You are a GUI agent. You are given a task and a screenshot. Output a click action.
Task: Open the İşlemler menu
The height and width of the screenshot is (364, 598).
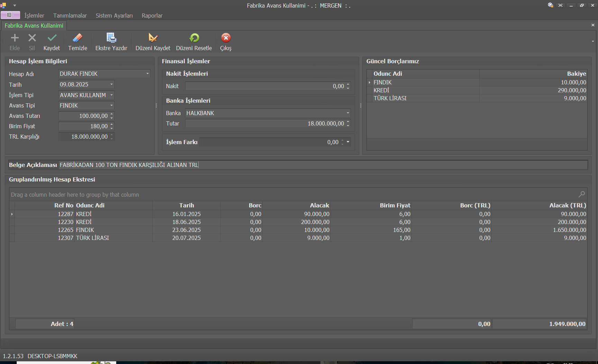34,16
